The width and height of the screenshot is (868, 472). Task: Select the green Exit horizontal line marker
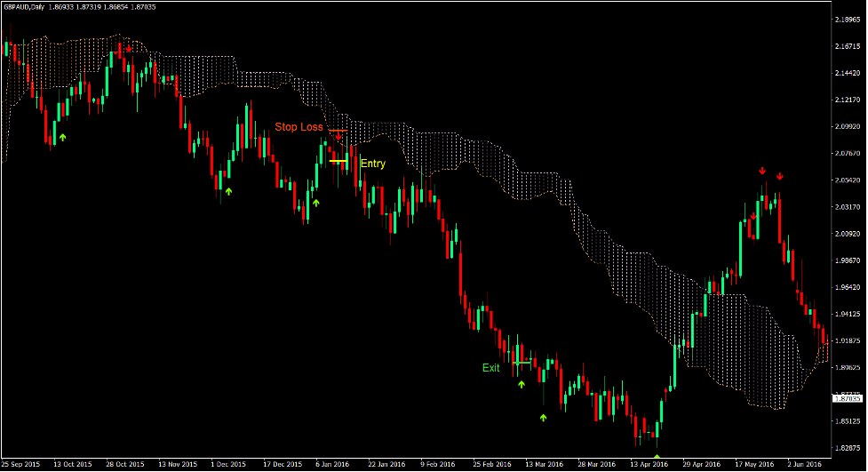(521, 362)
